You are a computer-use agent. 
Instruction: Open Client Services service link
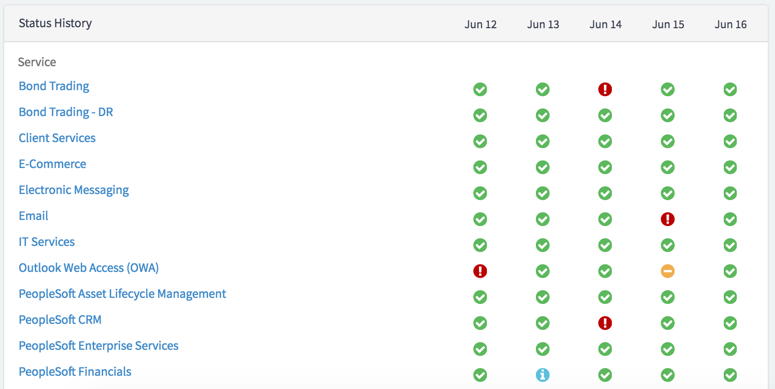point(57,138)
